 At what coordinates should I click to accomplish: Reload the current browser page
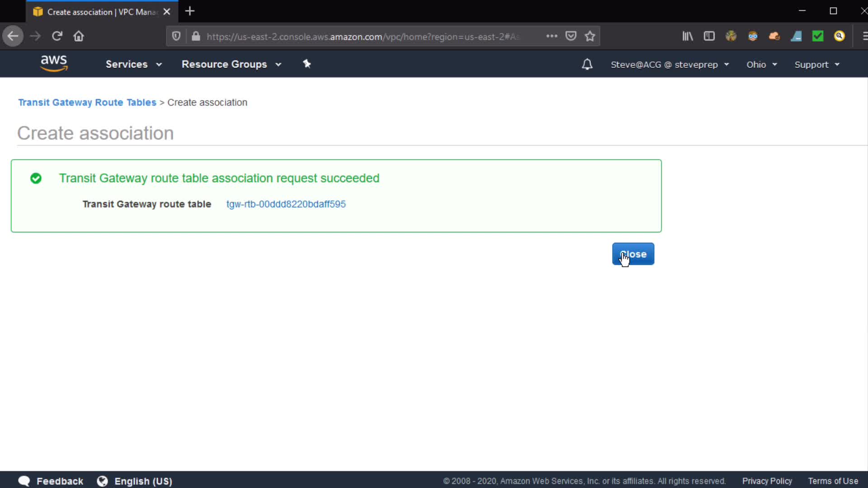(x=57, y=36)
